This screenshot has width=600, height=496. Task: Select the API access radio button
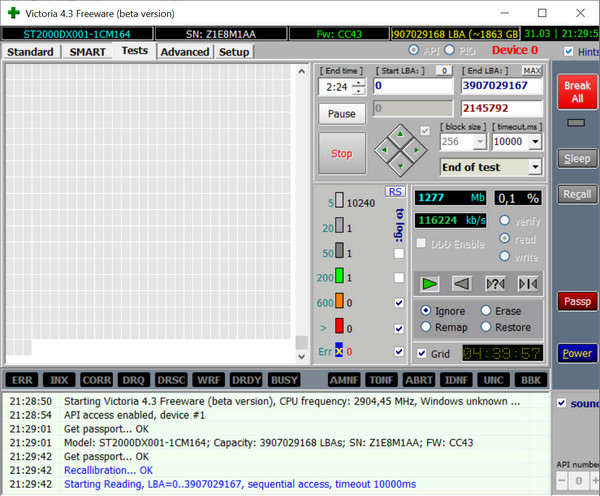413,50
